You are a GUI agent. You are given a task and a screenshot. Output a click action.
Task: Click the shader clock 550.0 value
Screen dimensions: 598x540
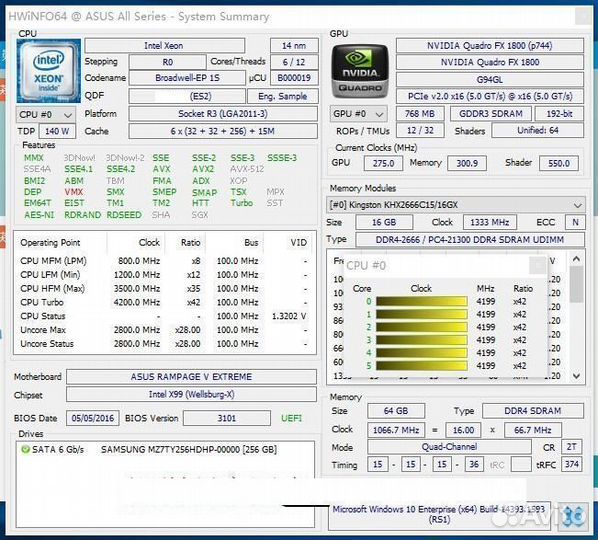click(559, 163)
